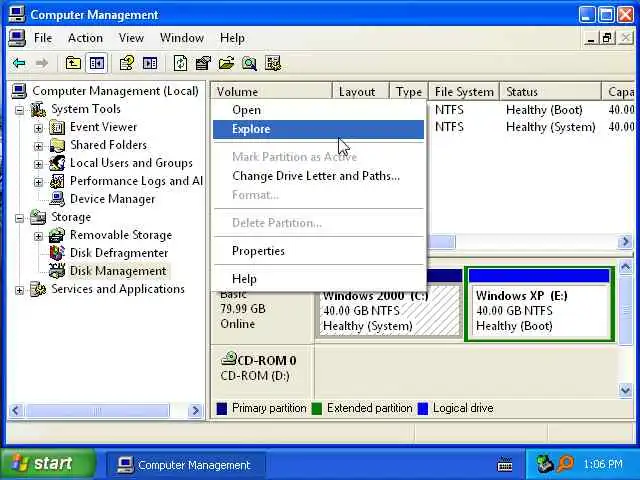Sort by the File System column header
The height and width of the screenshot is (480, 640).
pyautogui.click(x=464, y=91)
